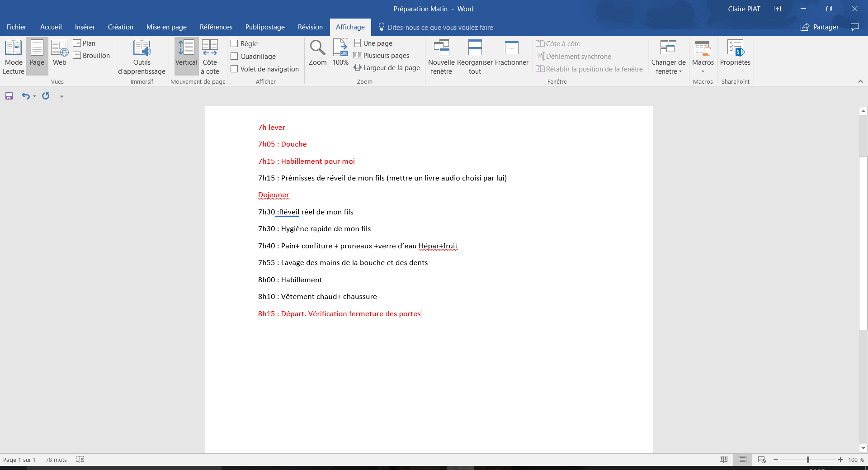Open the Zoom magnifier dialog
This screenshot has height=470, width=868.
(317, 53)
